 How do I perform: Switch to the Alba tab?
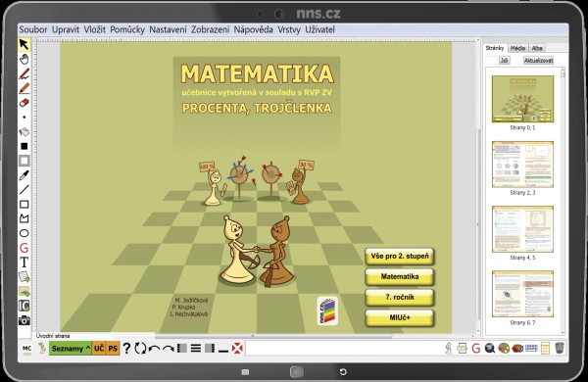click(x=537, y=48)
